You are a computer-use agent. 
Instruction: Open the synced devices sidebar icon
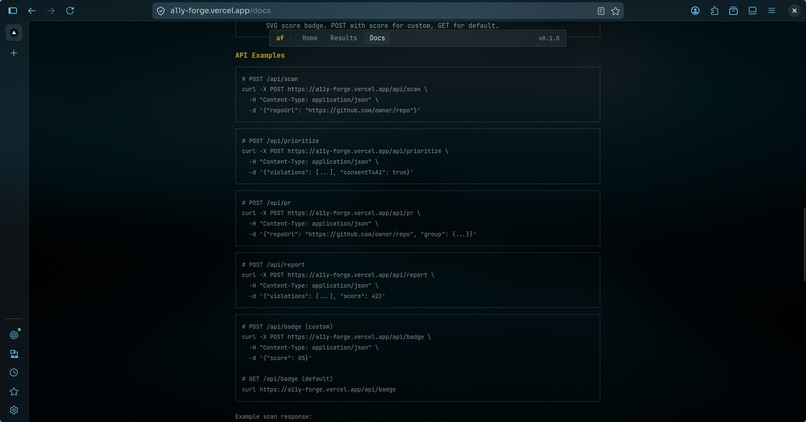(x=14, y=354)
